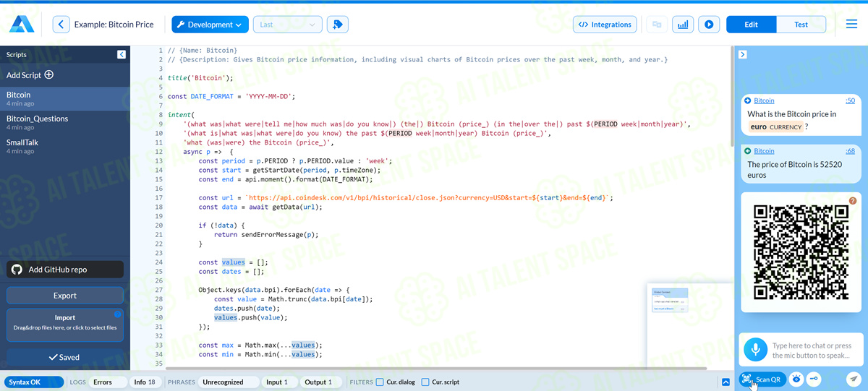This screenshot has height=391, width=868.
Task: Click the Scripts panel header label
Action: [17, 55]
